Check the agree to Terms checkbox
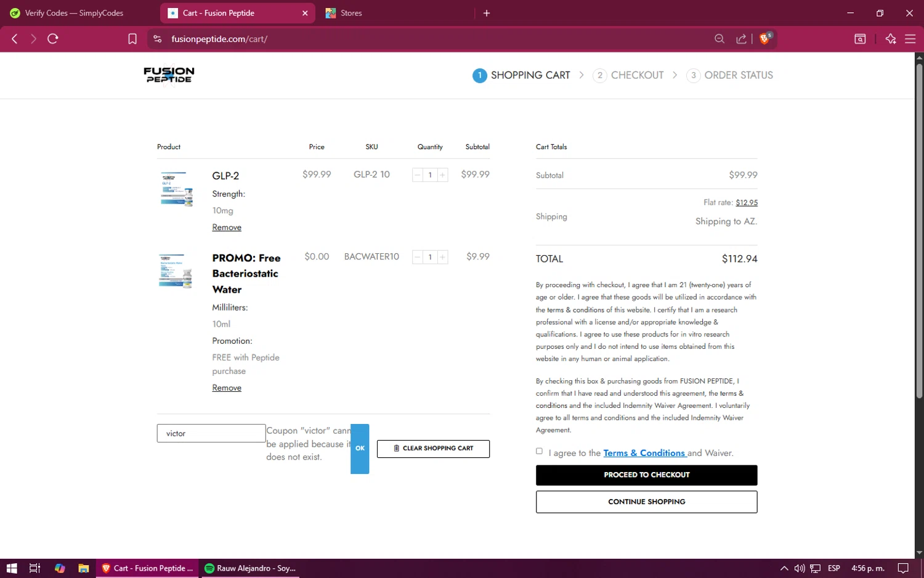The width and height of the screenshot is (924, 578). click(540, 451)
